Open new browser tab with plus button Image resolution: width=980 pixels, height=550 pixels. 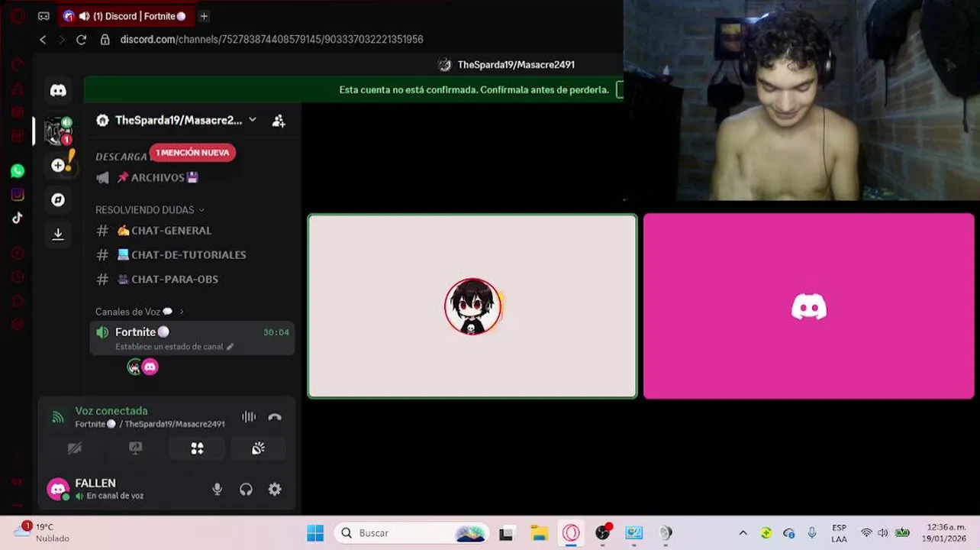(x=204, y=16)
